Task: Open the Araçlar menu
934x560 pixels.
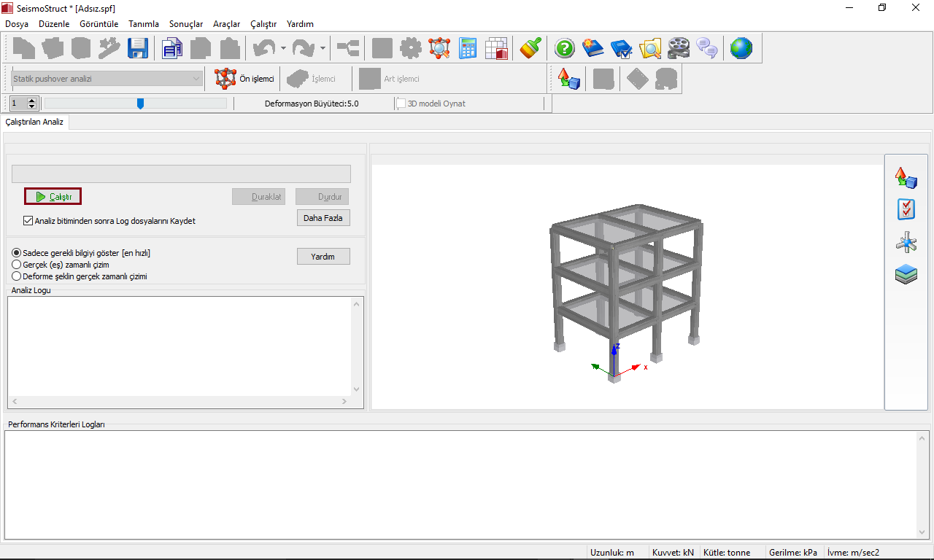Action: pyautogui.click(x=226, y=24)
